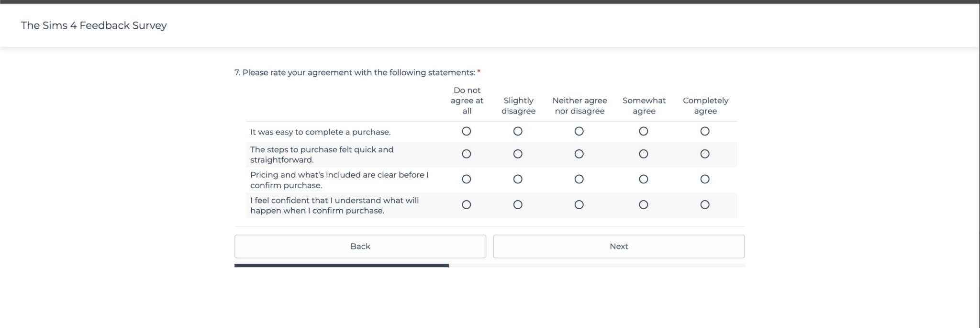Viewport: 980px width, 328px height.
Task: Mark 'Somewhat agree' for easy to complete purchase
Action: pyautogui.click(x=644, y=131)
